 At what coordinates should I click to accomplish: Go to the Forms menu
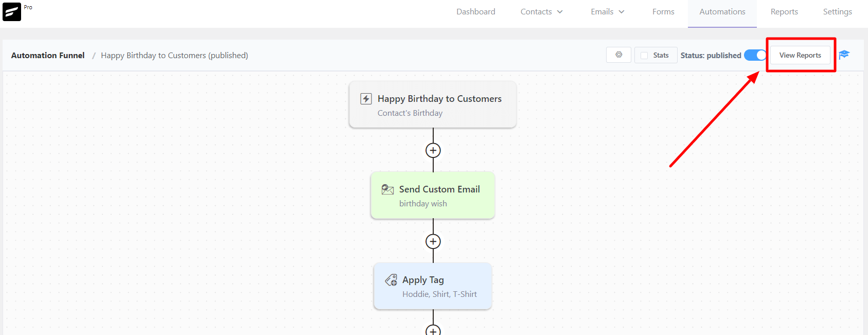[x=663, y=12]
